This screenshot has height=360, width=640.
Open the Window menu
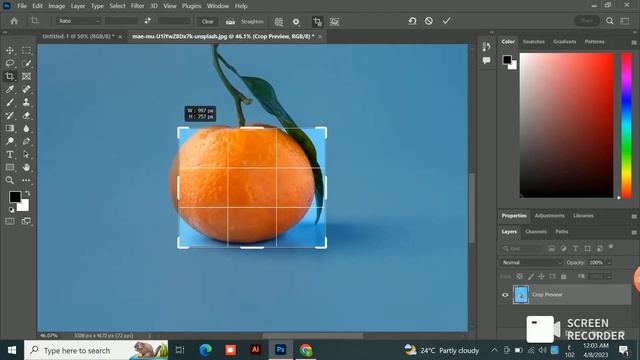[218, 6]
